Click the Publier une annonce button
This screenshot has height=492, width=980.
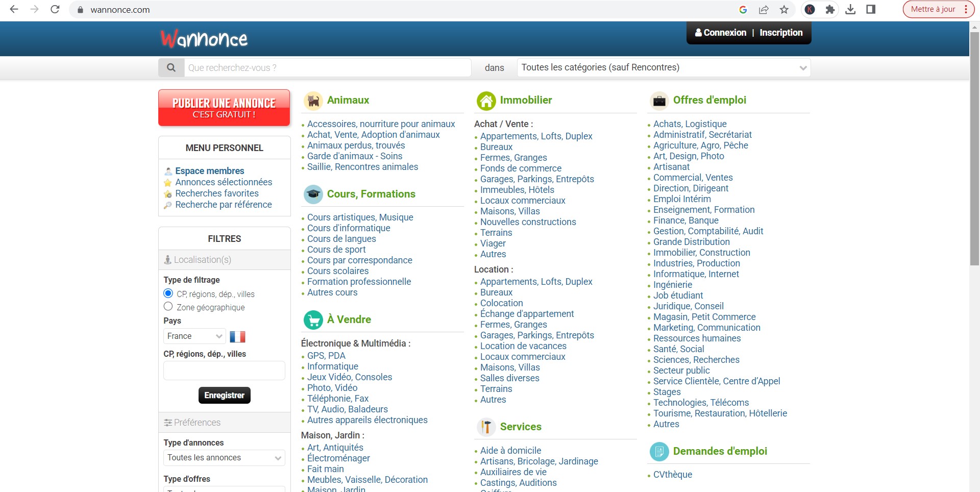(224, 108)
